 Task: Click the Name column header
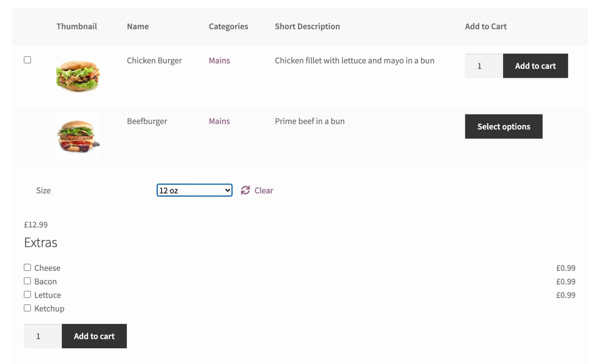[x=137, y=26]
